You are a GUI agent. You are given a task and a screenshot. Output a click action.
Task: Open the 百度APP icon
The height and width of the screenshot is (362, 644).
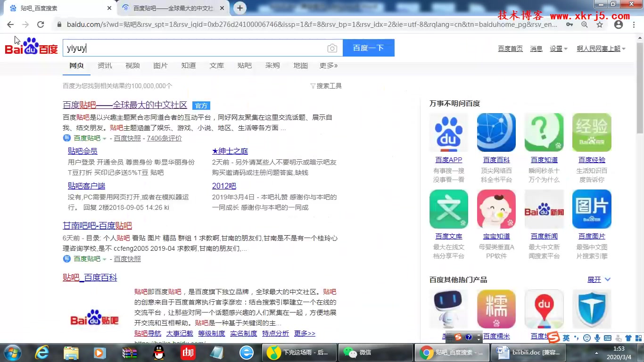pyautogui.click(x=448, y=132)
